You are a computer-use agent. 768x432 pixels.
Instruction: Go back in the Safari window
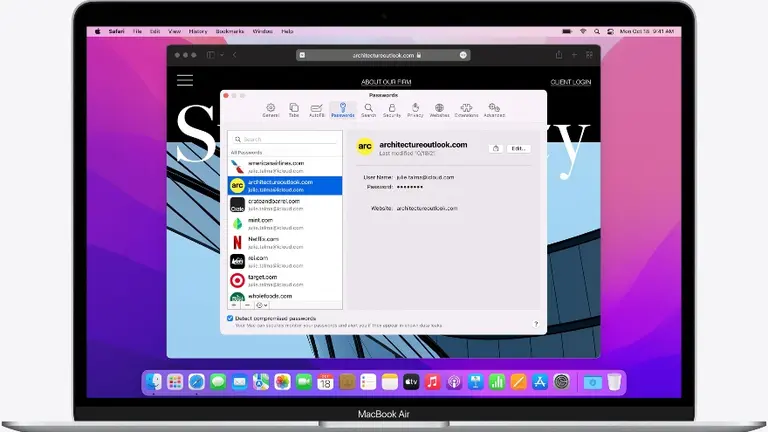235,55
